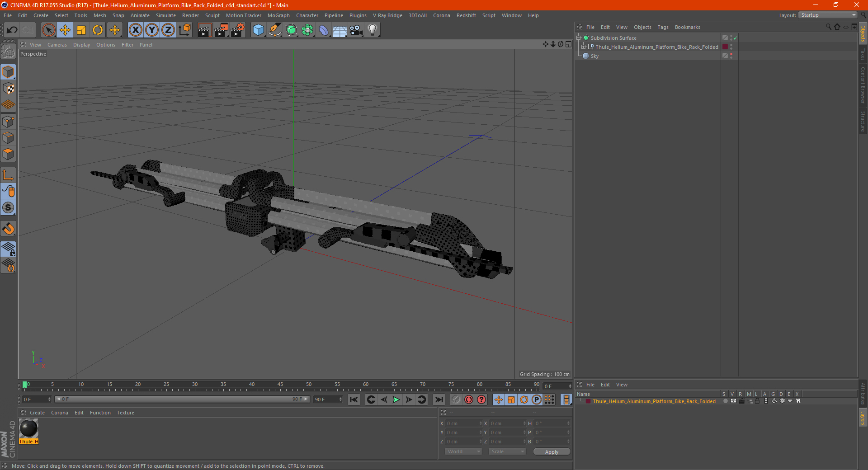
Task: Switch to Points mode
Action: pos(8,122)
